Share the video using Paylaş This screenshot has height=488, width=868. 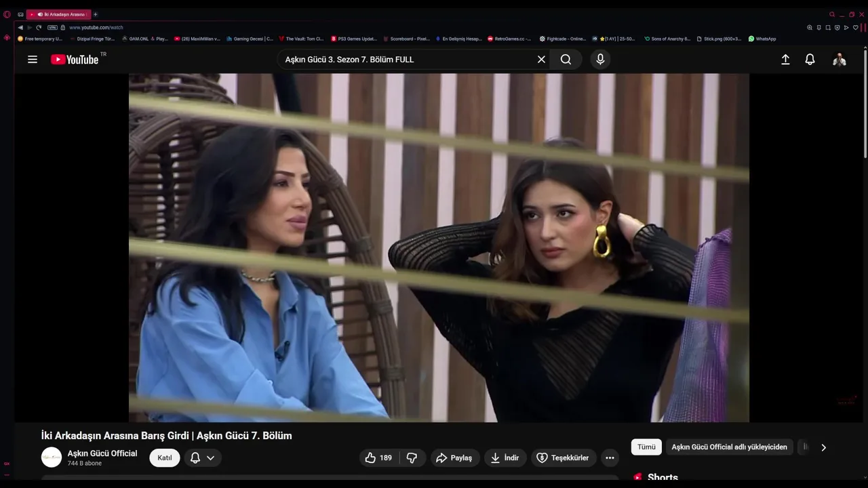(454, 457)
